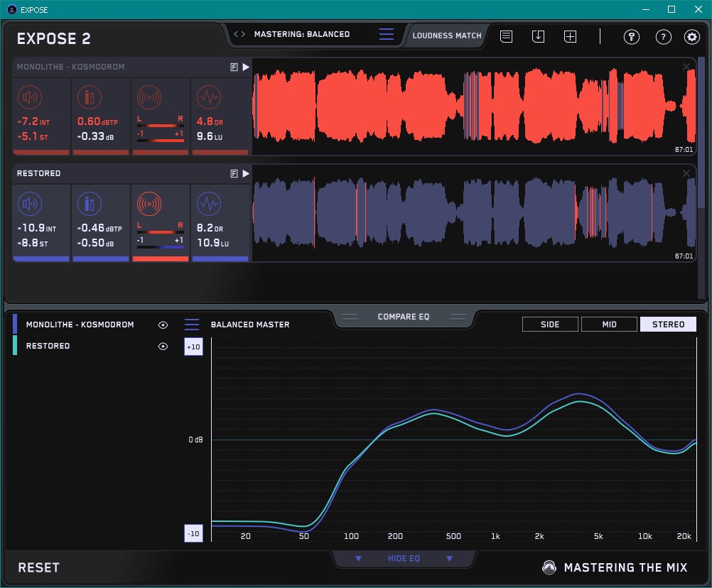The height and width of the screenshot is (588, 712).
Task: Click the license key icon
Action: tap(632, 37)
